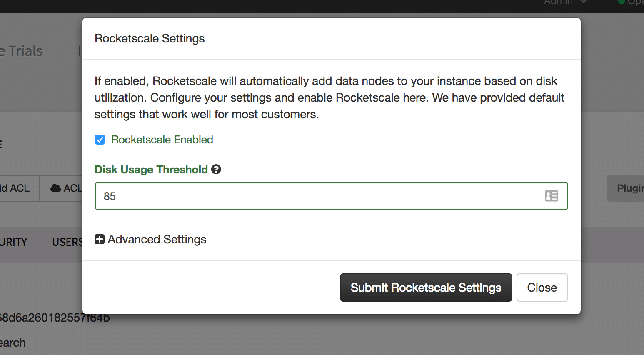The height and width of the screenshot is (355, 644).
Task: Submit Rocketscale Settings
Action: 426,287
